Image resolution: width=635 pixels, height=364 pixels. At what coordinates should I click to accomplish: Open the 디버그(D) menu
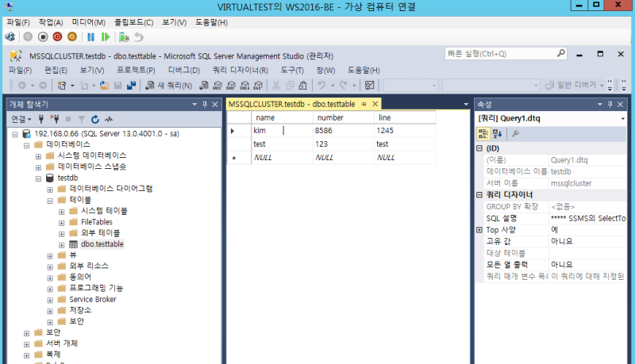(x=184, y=71)
